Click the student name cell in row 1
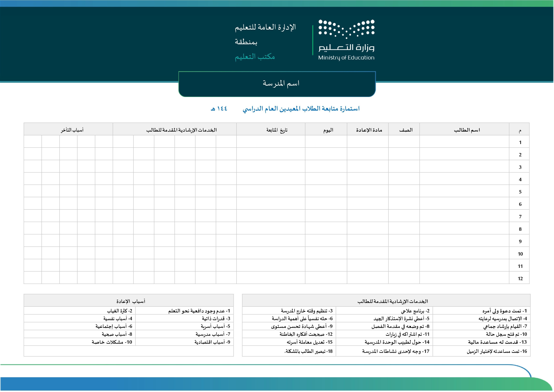Image resolution: width=554 pixels, height=392 pixels. coord(464,142)
